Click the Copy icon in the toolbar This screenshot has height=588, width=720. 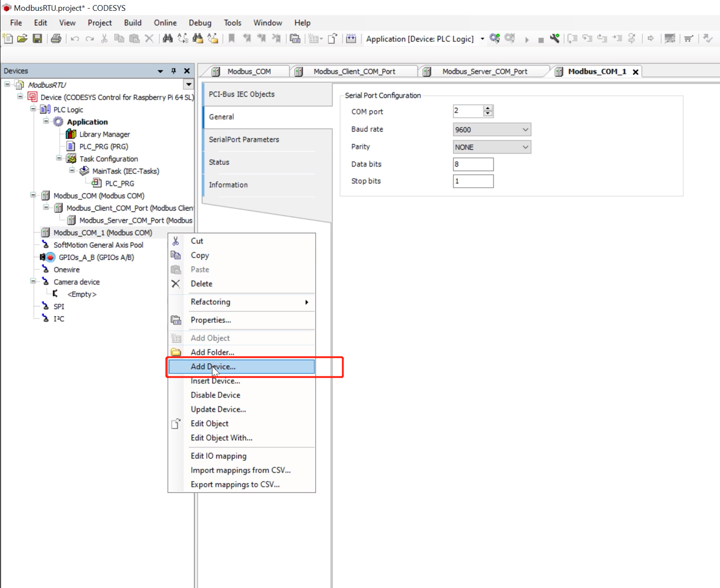[119, 39]
